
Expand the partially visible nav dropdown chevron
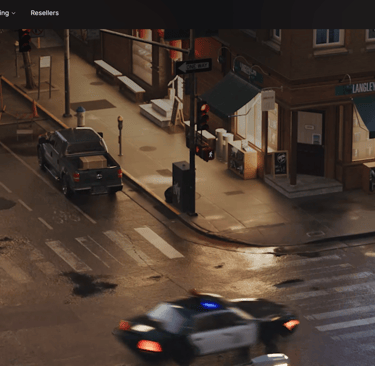14,13
